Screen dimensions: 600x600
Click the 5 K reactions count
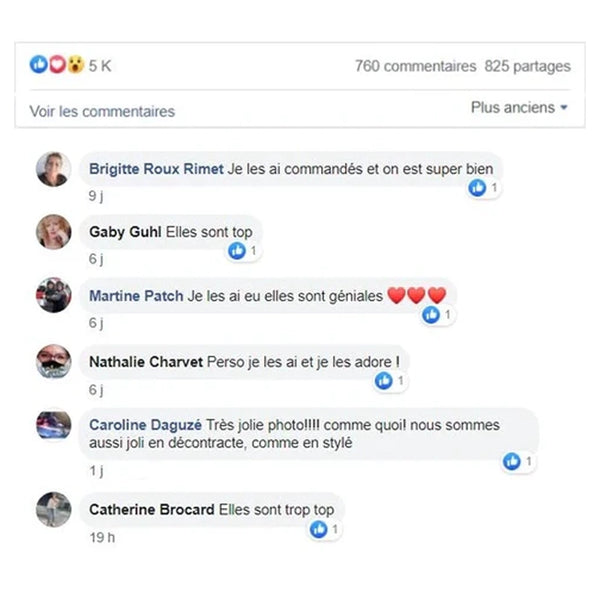click(100, 66)
